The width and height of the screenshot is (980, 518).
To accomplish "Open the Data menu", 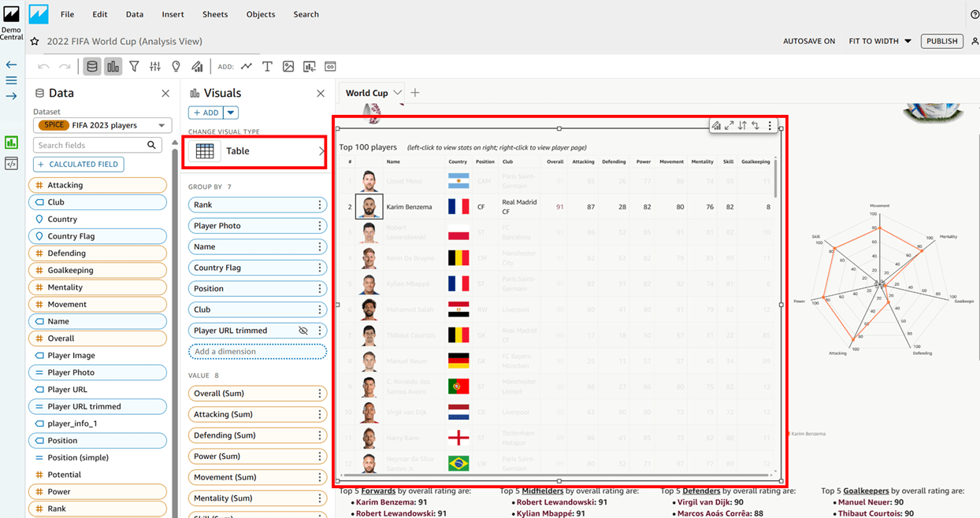I will click(135, 14).
